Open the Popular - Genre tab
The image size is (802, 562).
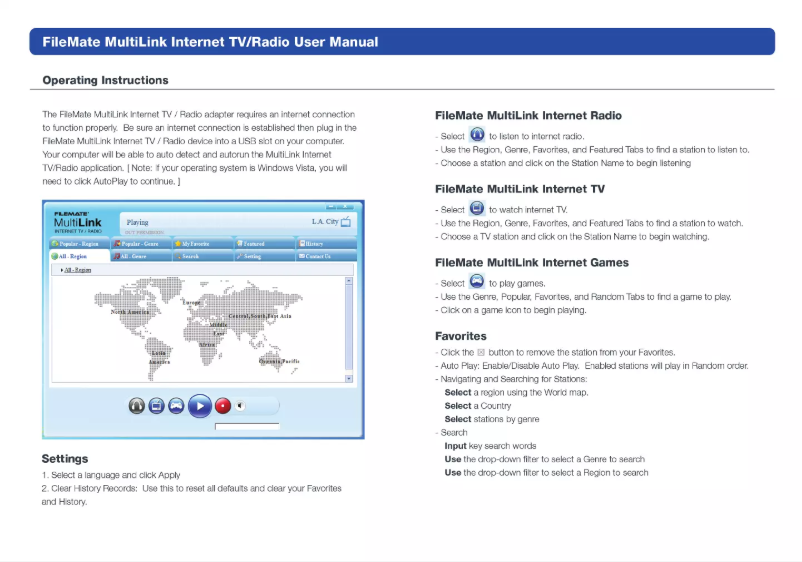(x=141, y=244)
